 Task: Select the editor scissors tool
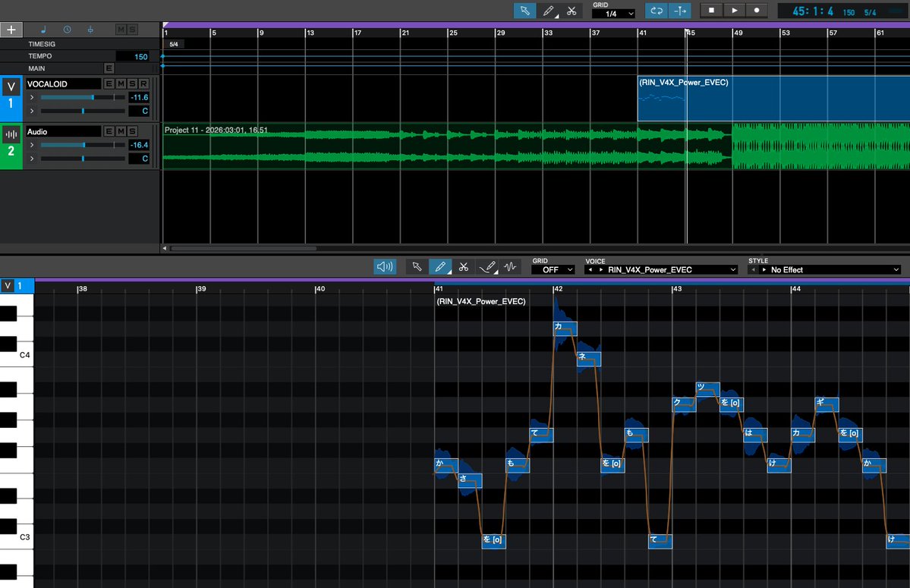coord(463,267)
